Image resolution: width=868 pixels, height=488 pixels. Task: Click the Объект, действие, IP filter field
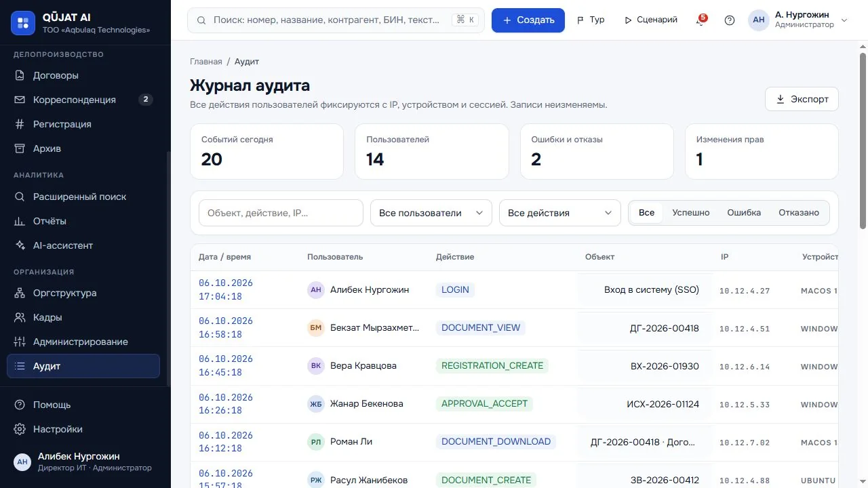(x=281, y=213)
